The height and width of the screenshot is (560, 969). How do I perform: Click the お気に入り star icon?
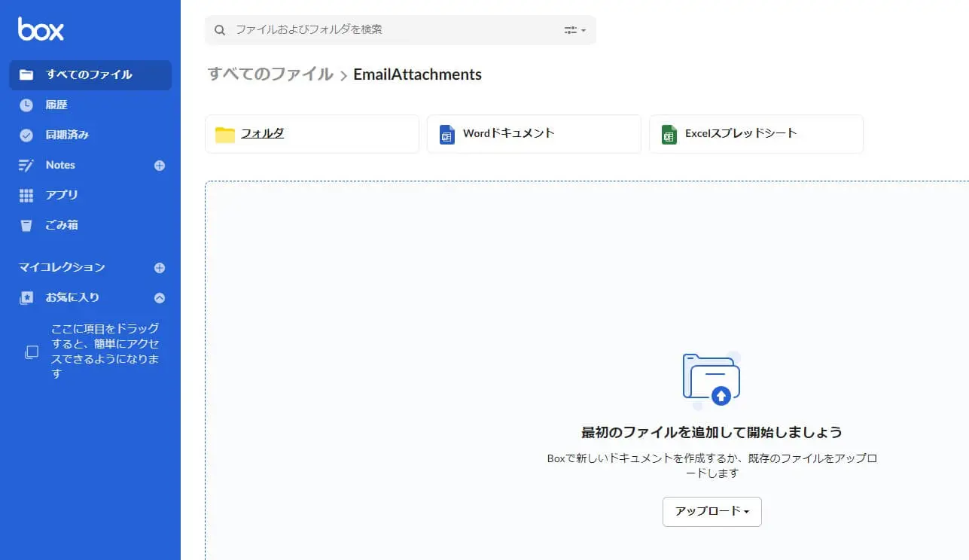coord(26,297)
